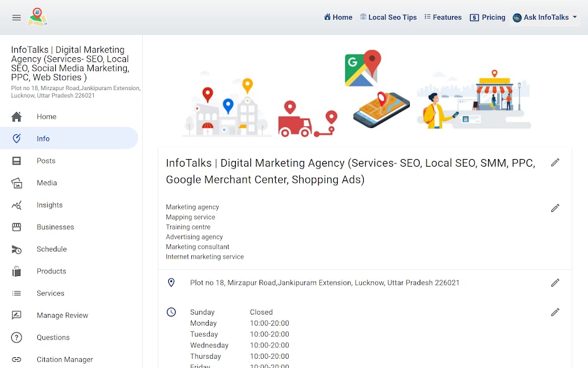Open the Pricing link
The height and width of the screenshot is (368, 588).
(487, 17)
